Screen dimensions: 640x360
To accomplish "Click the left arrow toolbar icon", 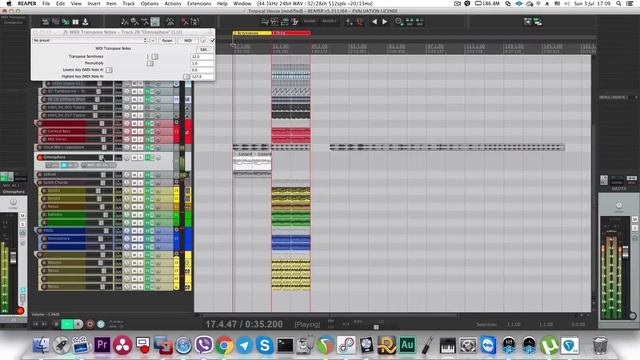I will (374, 22).
